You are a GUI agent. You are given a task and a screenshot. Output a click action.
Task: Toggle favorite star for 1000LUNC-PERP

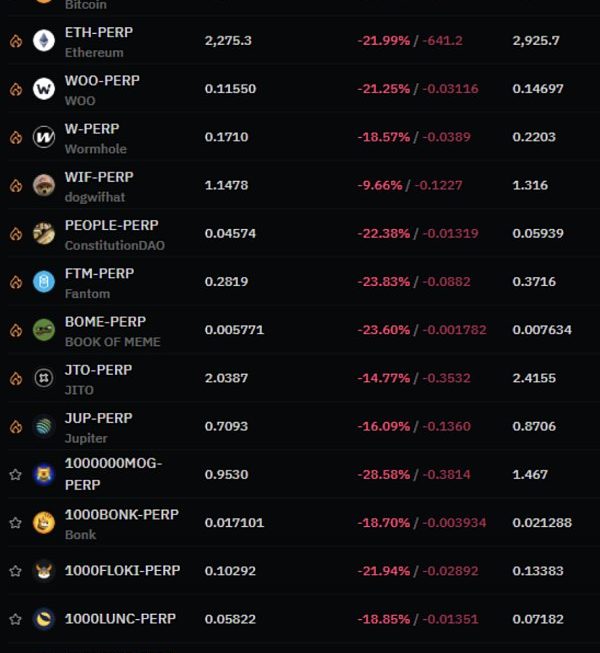point(15,619)
